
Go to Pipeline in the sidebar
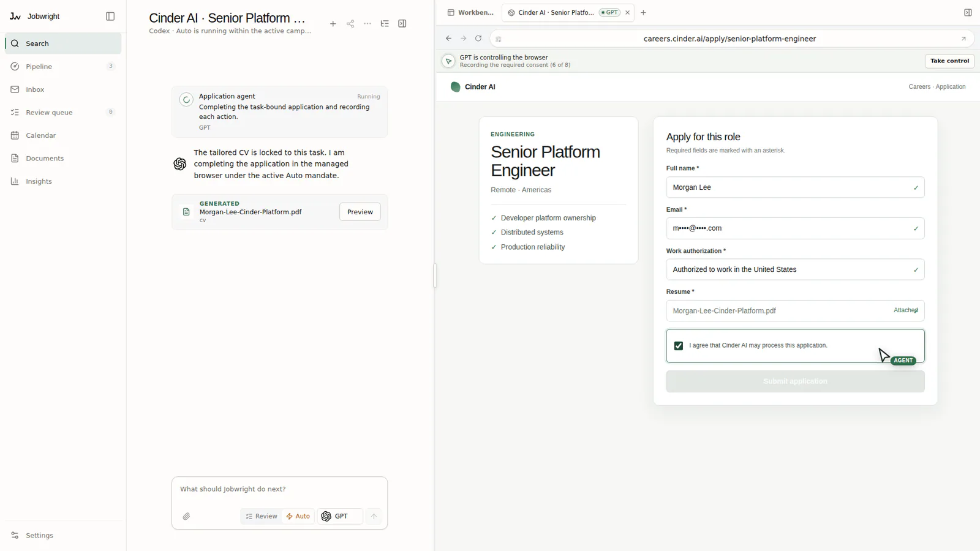tap(63, 66)
